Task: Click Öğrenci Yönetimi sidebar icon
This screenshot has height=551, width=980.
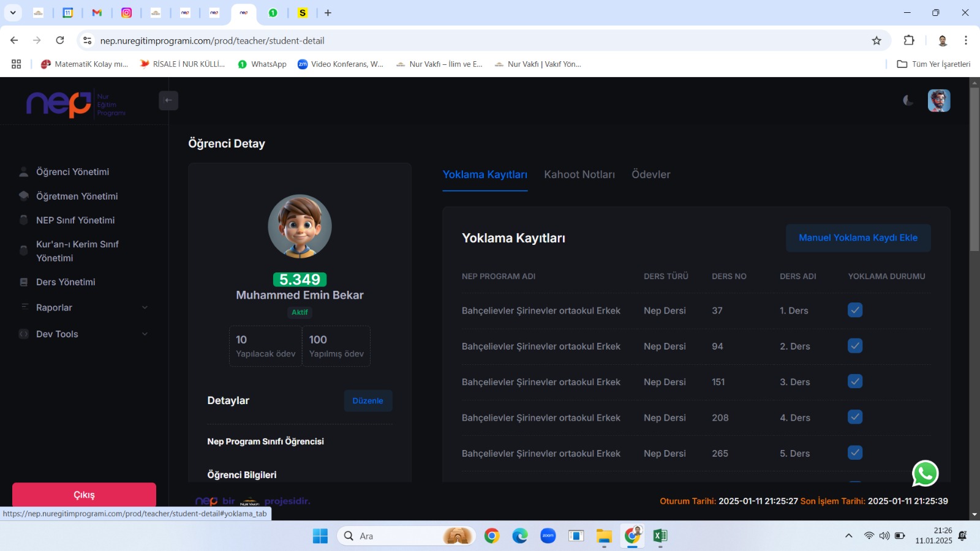Action: click(x=24, y=172)
